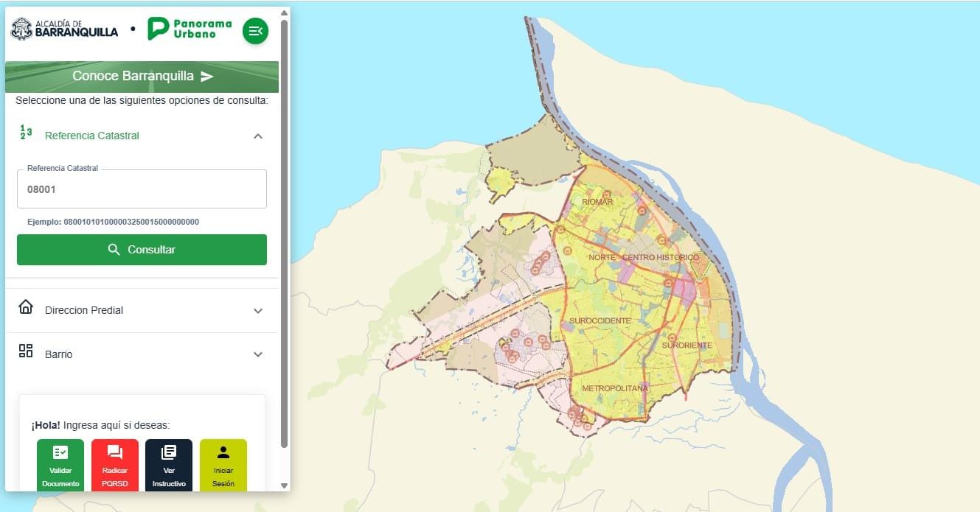Click the Barrio grid icon
Viewport: 980px width, 512px height.
coord(26,351)
